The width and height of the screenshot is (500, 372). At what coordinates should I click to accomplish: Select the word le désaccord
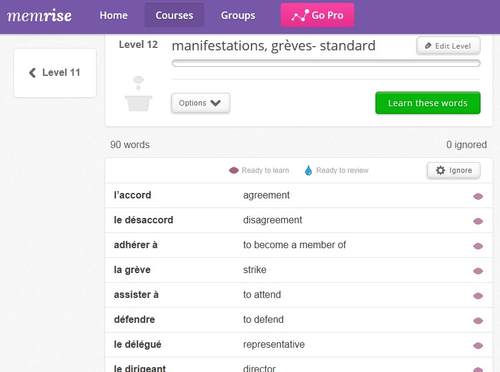pyautogui.click(x=143, y=220)
